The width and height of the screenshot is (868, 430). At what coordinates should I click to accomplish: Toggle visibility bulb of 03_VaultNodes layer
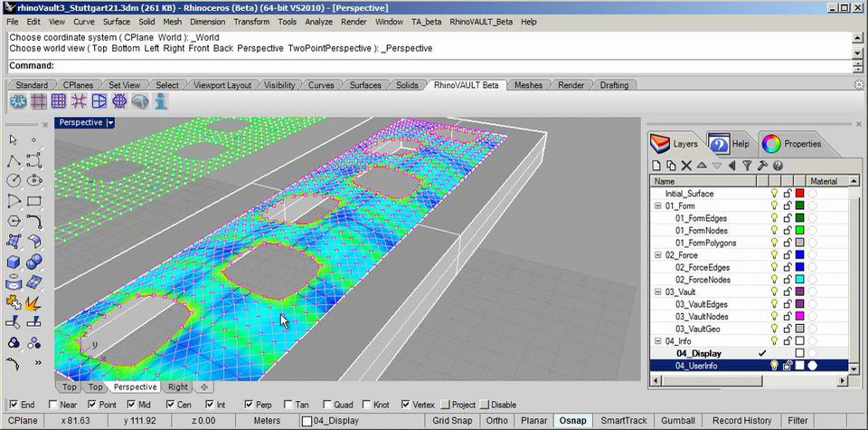[774, 316]
